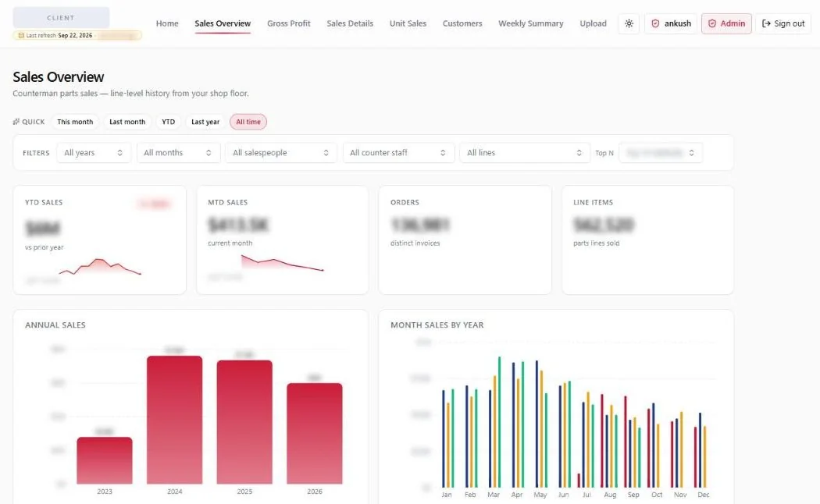Click the 2024 annual sales bar

coord(175,420)
